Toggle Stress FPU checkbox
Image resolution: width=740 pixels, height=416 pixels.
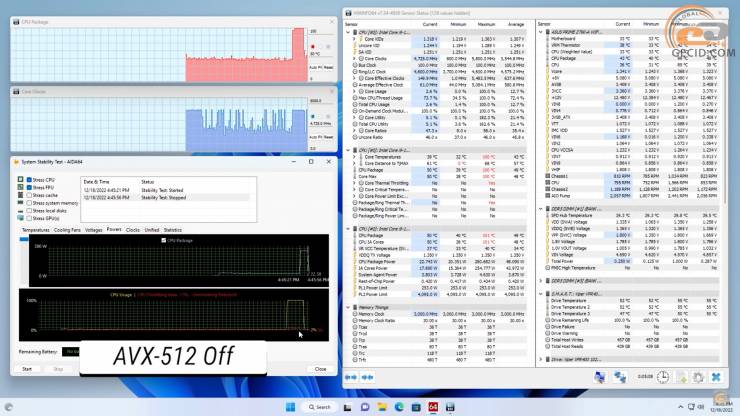29,187
